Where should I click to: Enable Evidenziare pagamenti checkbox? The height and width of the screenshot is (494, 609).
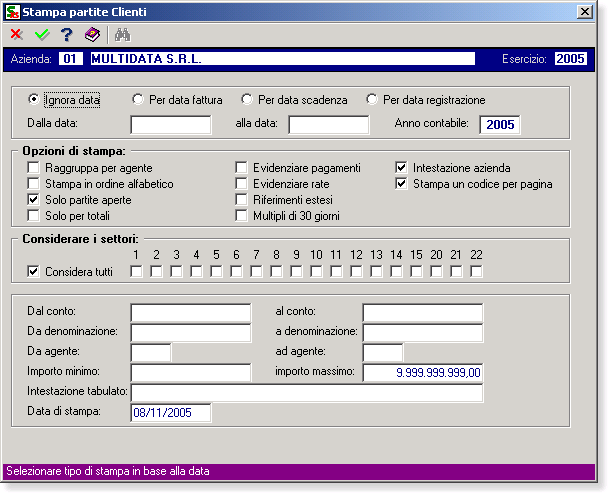241,168
